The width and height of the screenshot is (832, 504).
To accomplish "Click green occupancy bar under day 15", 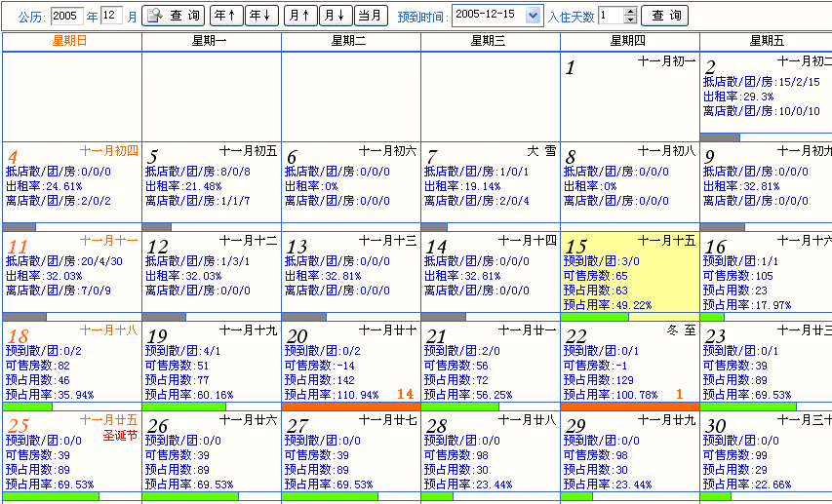I will coord(594,317).
